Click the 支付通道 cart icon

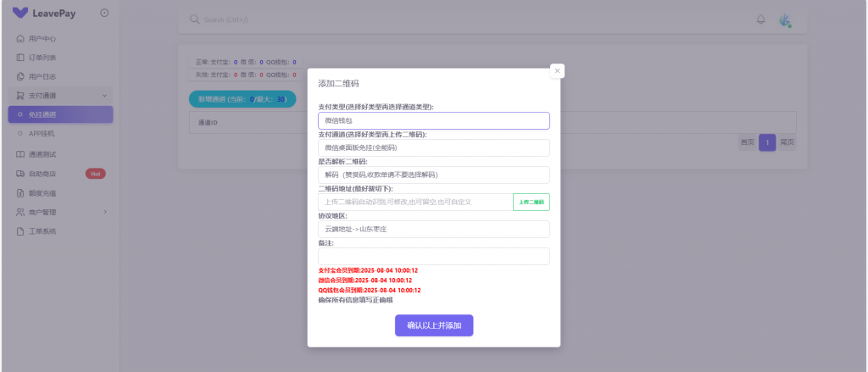[x=20, y=96]
